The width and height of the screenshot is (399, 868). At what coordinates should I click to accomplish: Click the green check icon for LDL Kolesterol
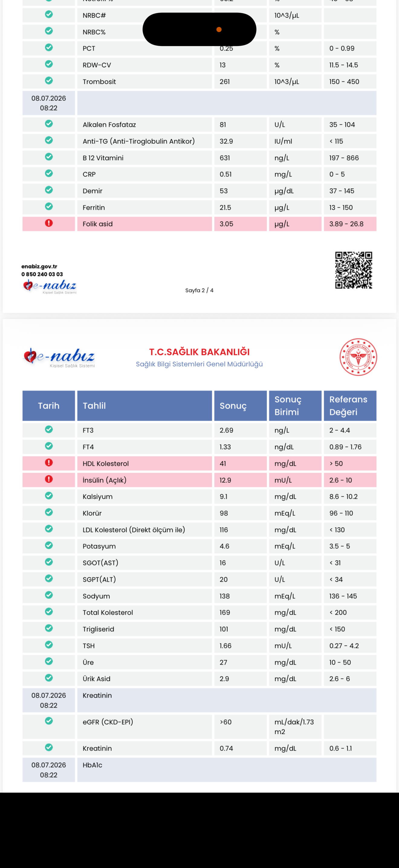49,529
